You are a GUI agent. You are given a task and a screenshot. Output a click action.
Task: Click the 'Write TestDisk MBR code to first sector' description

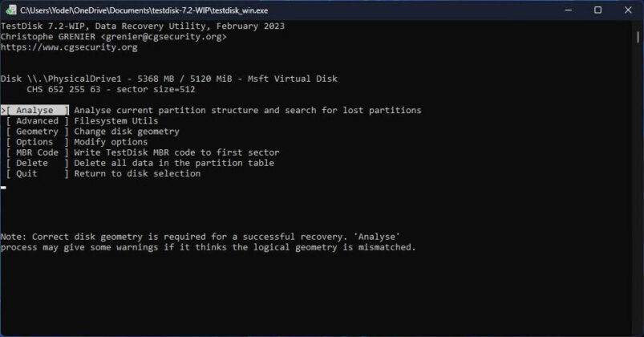pos(176,152)
